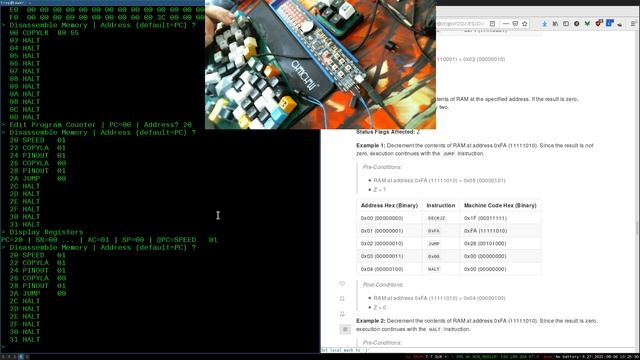640x360 pixels.
Task: Click 'Status Flags Affected: Z' text
Action: pos(388,132)
